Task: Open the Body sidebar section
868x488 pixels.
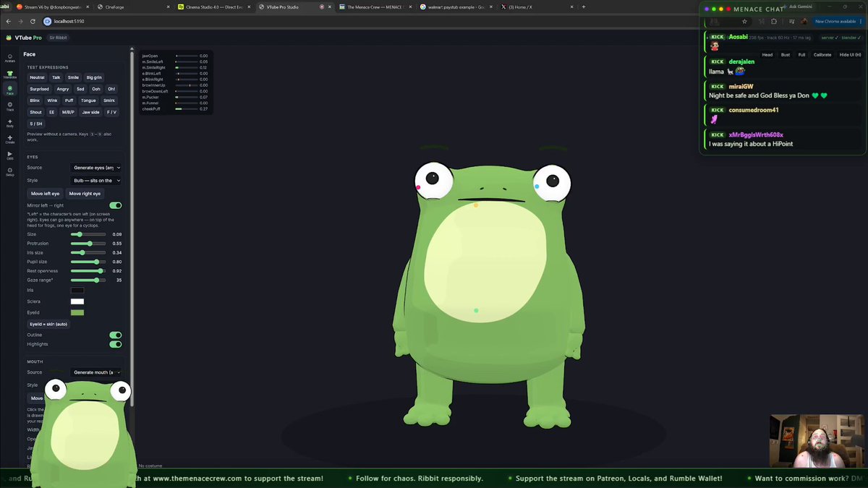Action: 9,123
